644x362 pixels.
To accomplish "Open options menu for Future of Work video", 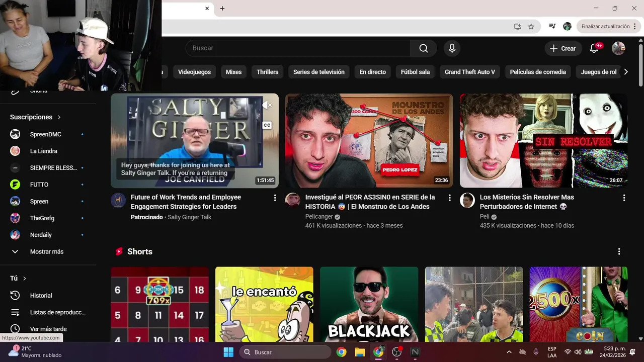I will [275, 198].
